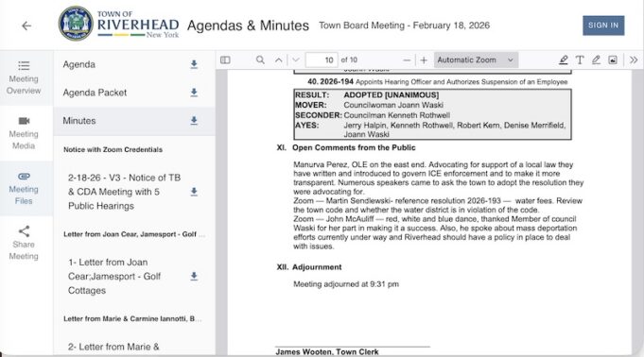644x357 pixels.
Task: Select the highlight annotation tool
Action: [x=564, y=59]
